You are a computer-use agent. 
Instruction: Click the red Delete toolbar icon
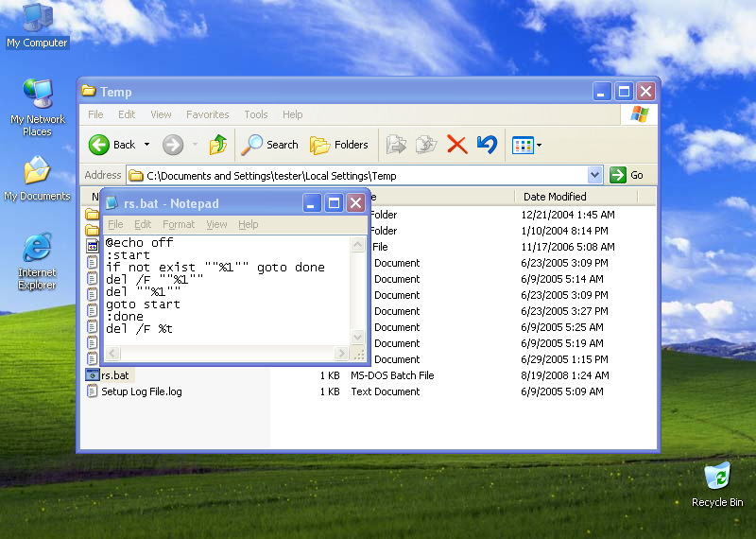coord(457,145)
